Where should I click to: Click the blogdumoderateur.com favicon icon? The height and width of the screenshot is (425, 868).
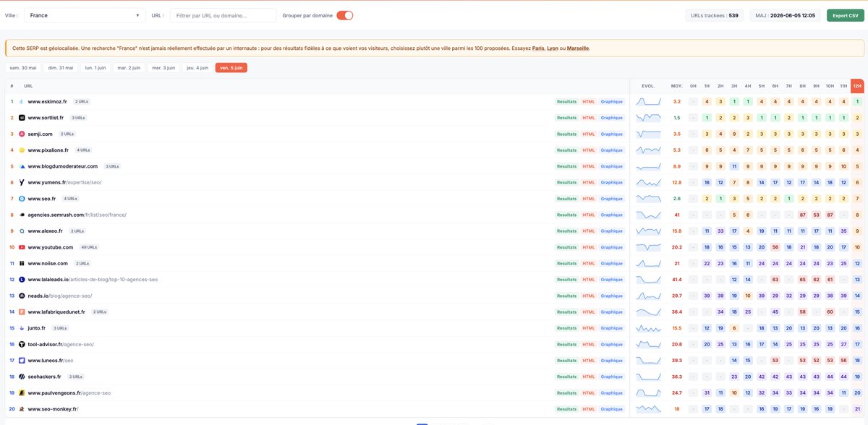[22, 166]
